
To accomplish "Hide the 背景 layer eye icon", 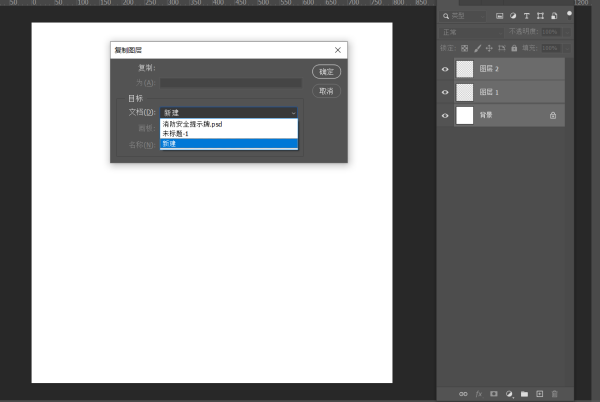I will pyautogui.click(x=445, y=116).
